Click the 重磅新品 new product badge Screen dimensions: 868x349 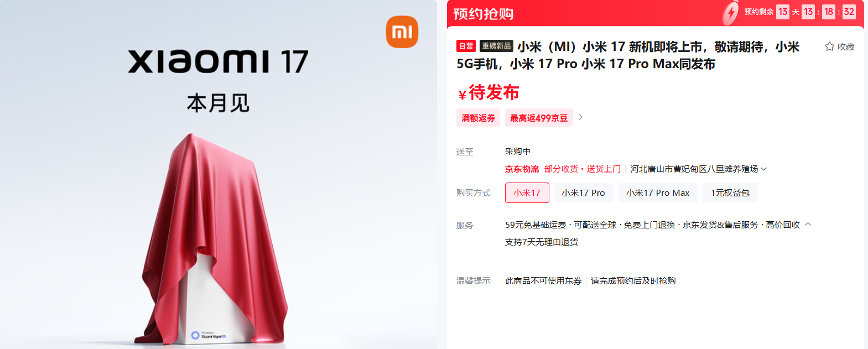coord(496,46)
